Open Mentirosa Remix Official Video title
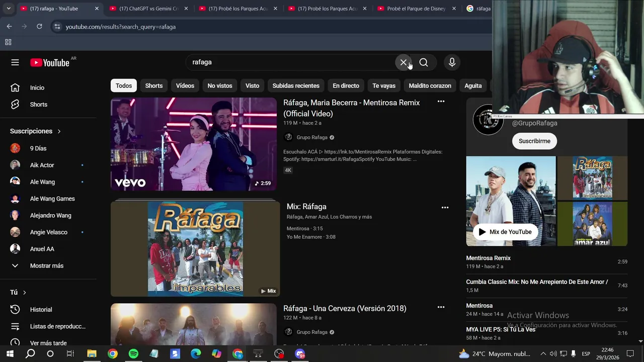 [x=351, y=108]
